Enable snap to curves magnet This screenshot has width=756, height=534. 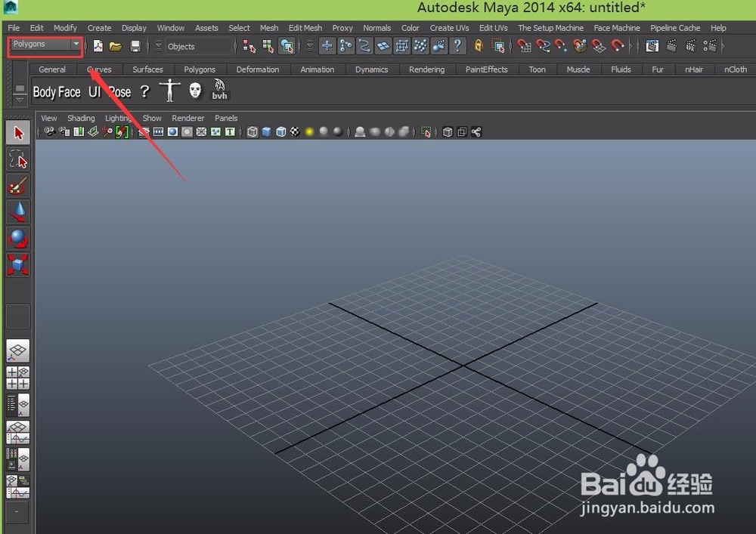[x=543, y=46]
